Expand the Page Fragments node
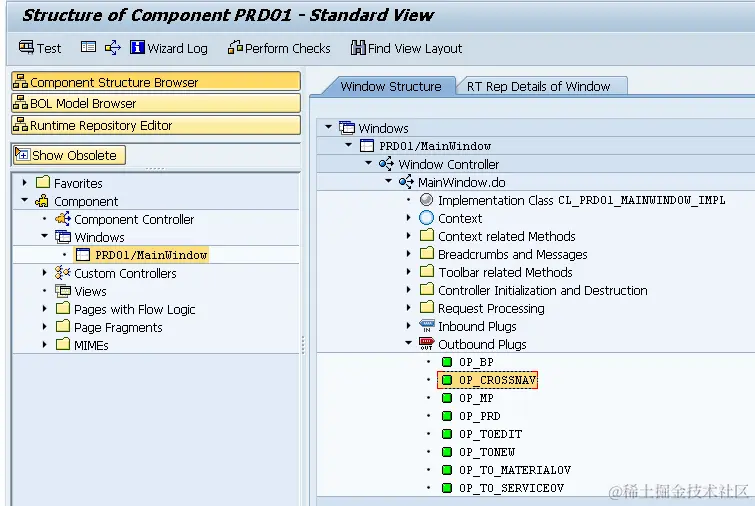The width and height of the screenshot is (755, 506). (x=45, y=326)
